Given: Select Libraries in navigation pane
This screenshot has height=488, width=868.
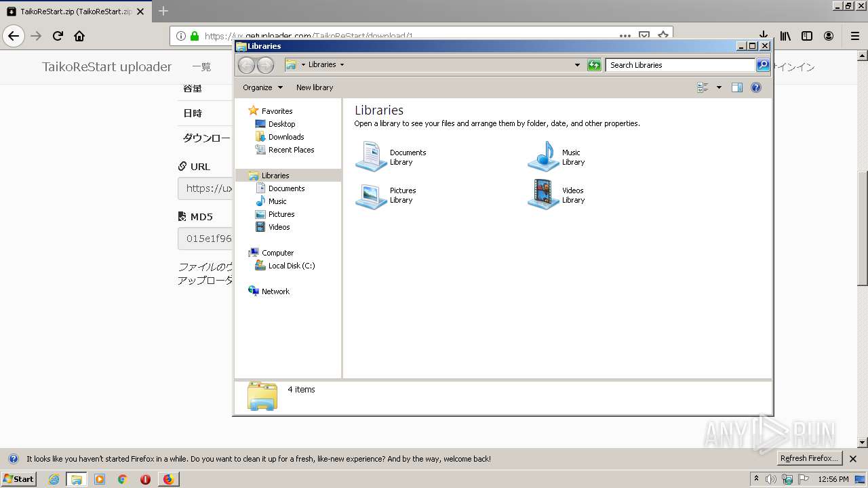Looking at the screenshot, I should pyautogui.click(x=275, y=176).
